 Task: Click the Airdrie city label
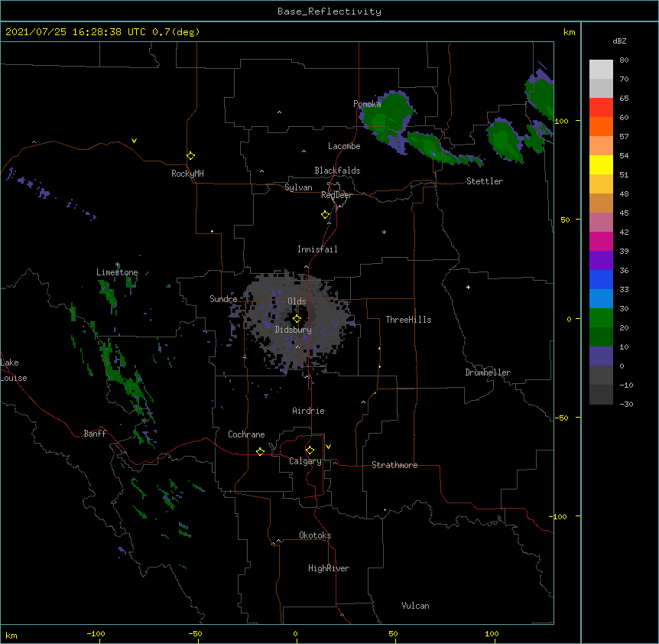coord(309,411)
